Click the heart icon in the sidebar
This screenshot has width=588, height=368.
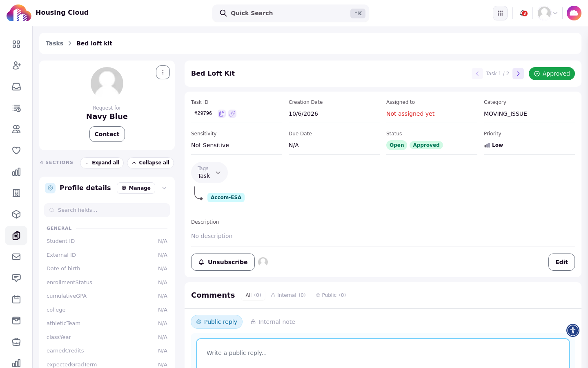pos(16,150)
